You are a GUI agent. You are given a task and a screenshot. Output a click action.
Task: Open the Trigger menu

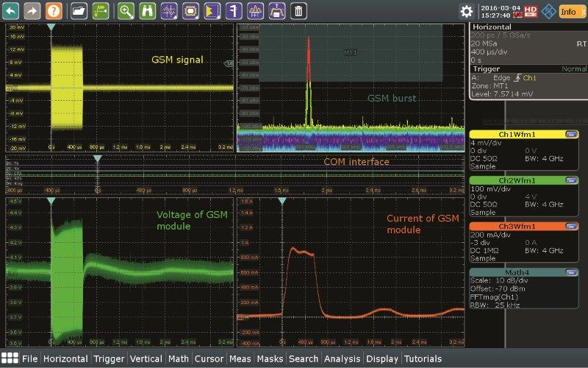click(x=109, y=359)
